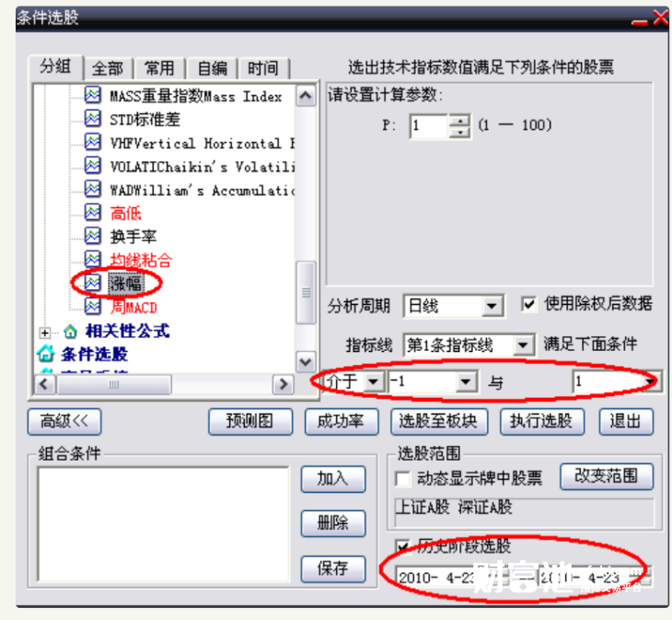Image resolution: width=672 pixels, height=620 pixels.
Task: Click the icon beside 周MACD formula
Action: tap(93, 306)
